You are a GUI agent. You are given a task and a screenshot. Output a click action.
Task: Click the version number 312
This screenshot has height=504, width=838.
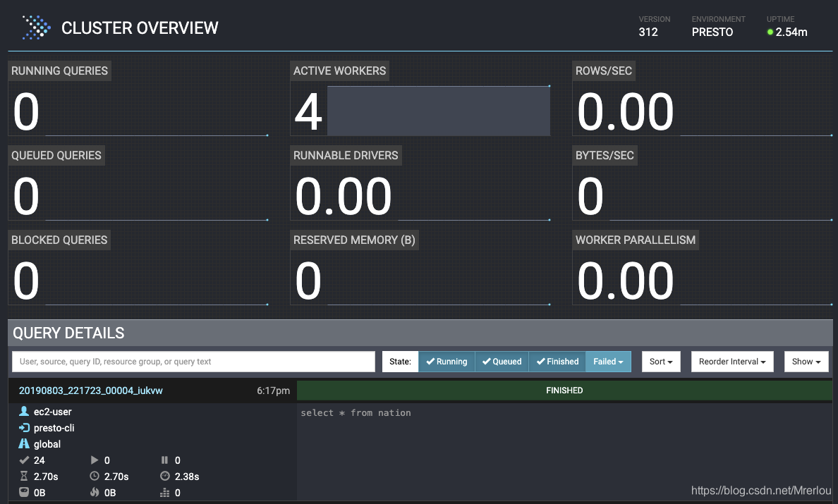pos(648,32)
